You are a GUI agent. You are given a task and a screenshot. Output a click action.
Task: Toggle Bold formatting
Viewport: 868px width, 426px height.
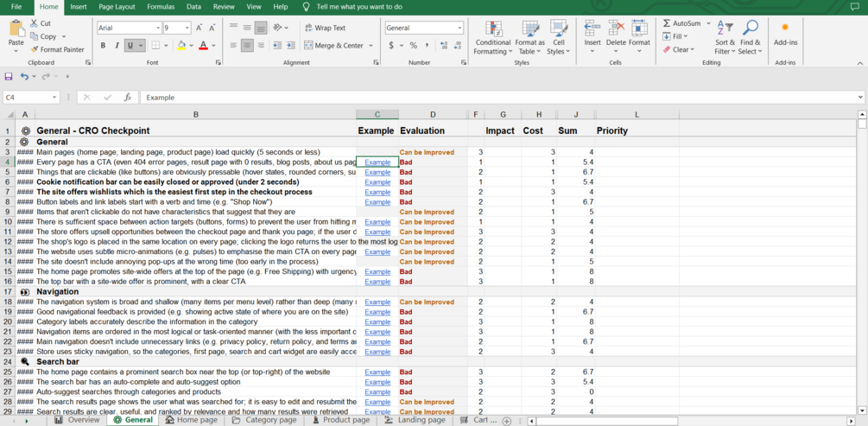103,46
